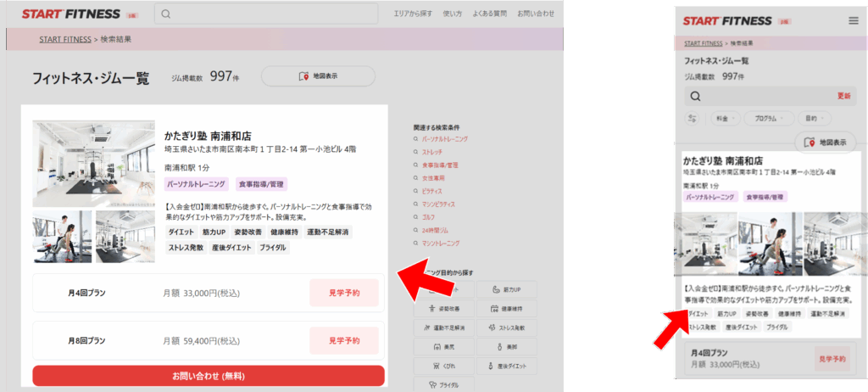Image resolution: width=868 pixels, height=392 pixels.
Task: Expand the 料金 filter dropdown
Action: click(x=726, y=119)
